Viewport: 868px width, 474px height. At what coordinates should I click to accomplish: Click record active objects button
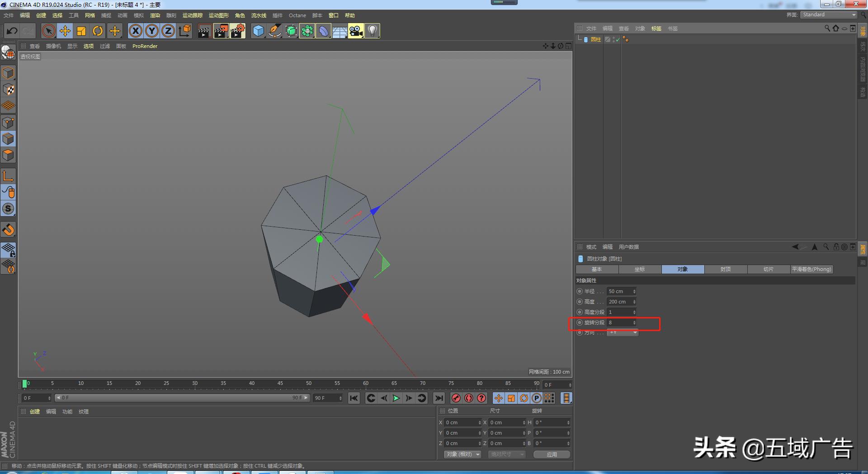point(456,398)
